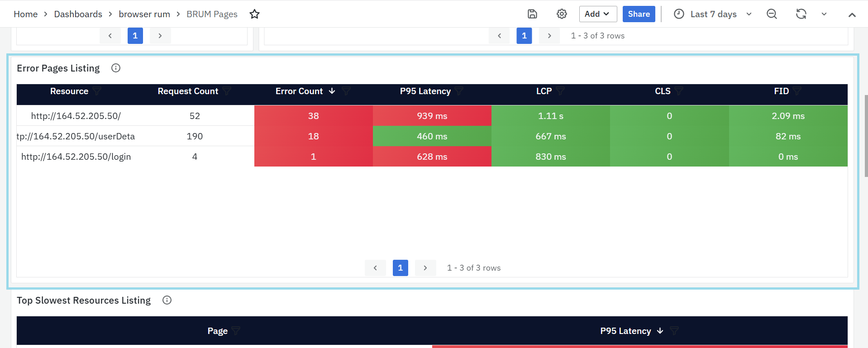868x348 pixels.
Task: Filter the LCP column
Action: coord(560,91)
